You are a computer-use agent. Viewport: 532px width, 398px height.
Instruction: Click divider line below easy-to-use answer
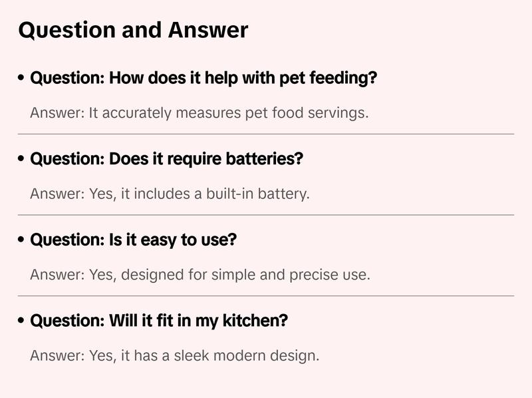266,296
